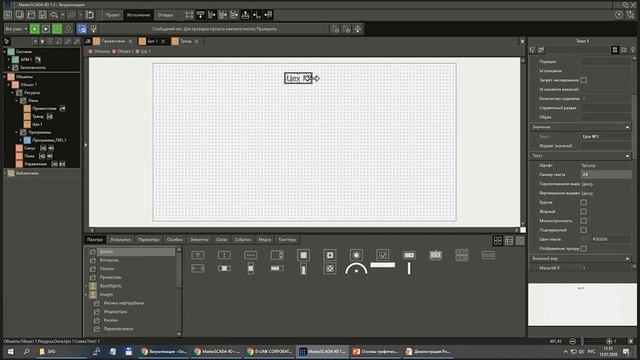
Task: Switch to the События bottom tab
Action: pyautogui.click(x=242, y=240)
